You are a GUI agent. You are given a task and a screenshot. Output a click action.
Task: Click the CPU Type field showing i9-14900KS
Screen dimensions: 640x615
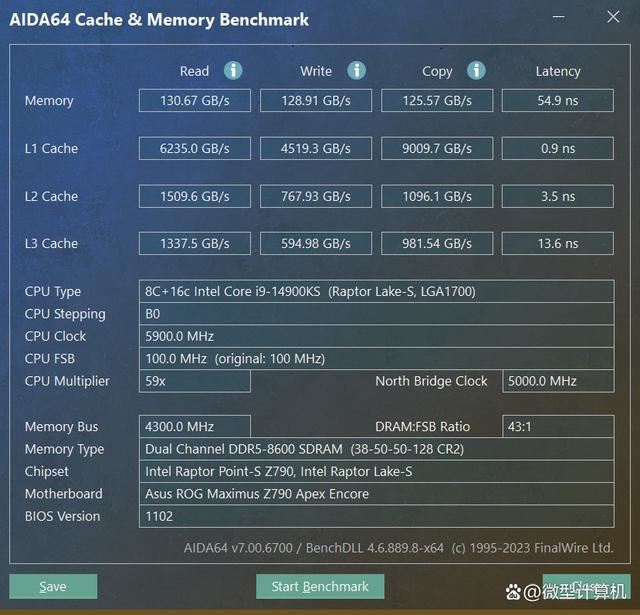click(x=376, y=292)
